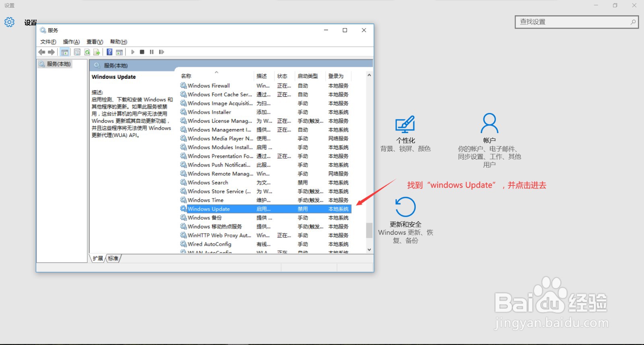
Task: Restart the service with the restart icon
Action: click(161, 52)
